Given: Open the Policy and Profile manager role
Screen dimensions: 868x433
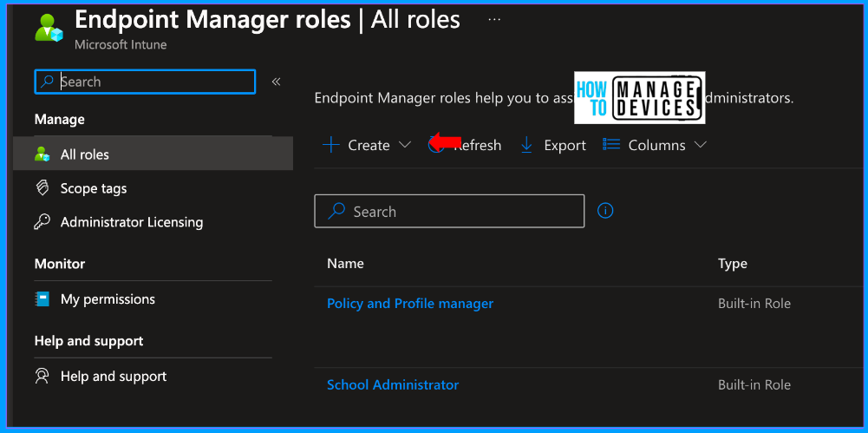Looking at the screenshot, I should [409, 304].
